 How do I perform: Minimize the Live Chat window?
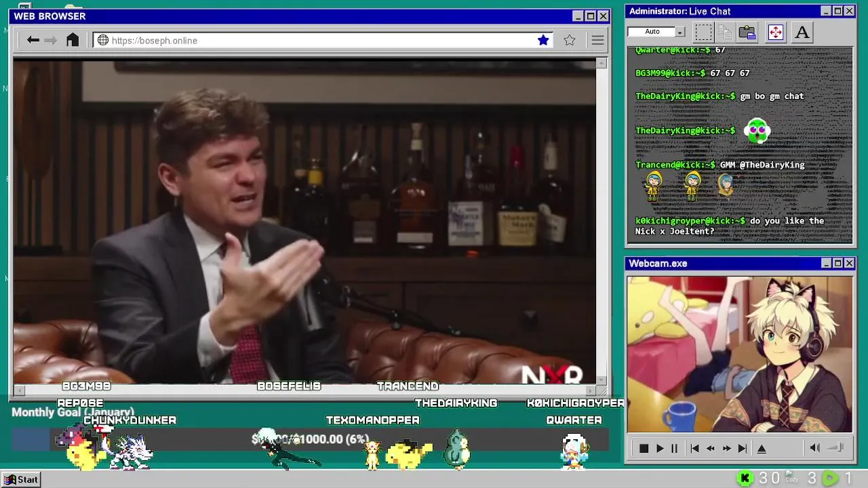[x=826, y=11]
